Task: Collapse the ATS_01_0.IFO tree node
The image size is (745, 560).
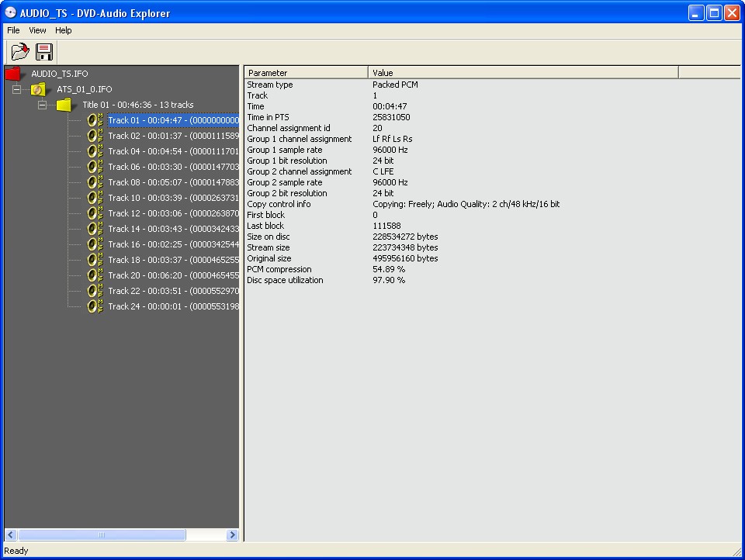Action: click(16, 89)
